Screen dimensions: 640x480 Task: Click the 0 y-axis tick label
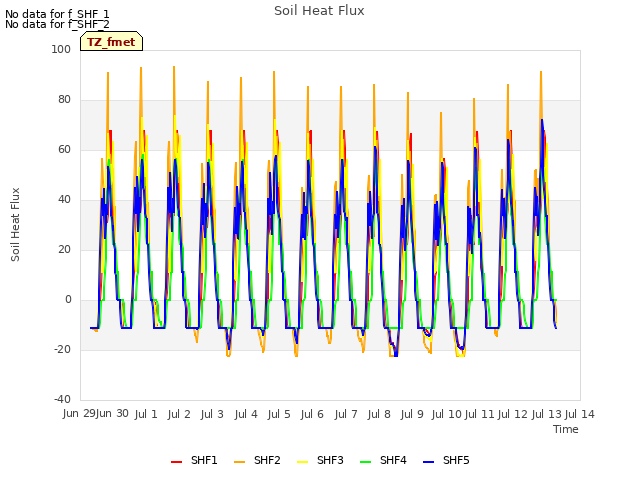point(68,300)
